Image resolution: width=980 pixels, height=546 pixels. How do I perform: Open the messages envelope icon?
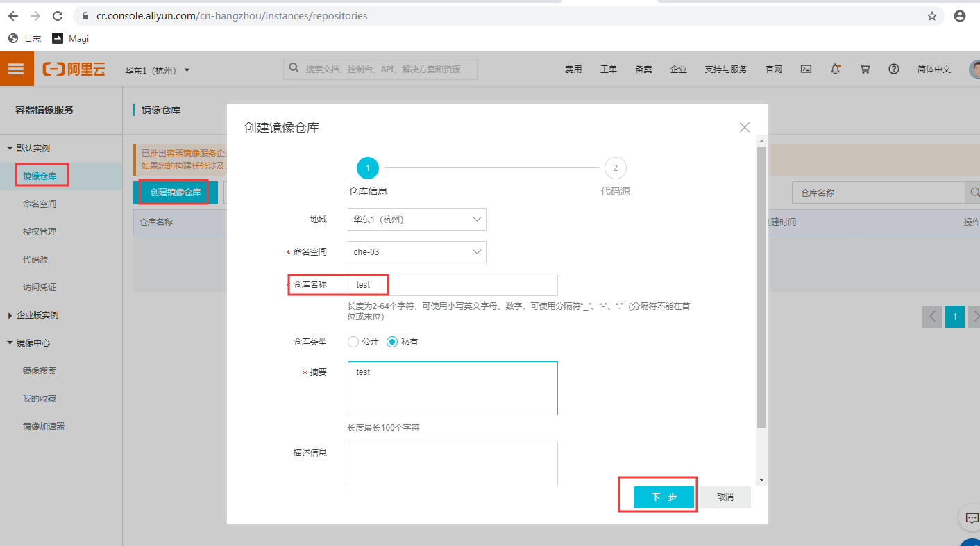pyautogui.click(x=806, y=69)
